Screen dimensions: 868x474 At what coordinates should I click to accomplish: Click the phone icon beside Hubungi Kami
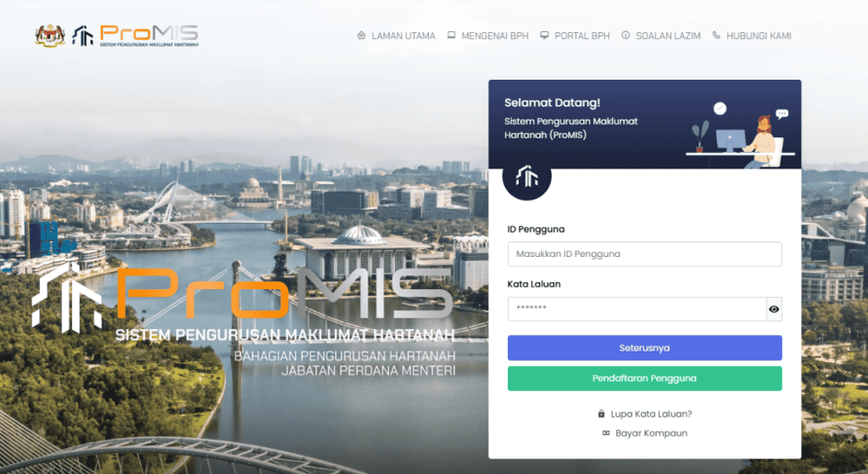pos(716,36)
